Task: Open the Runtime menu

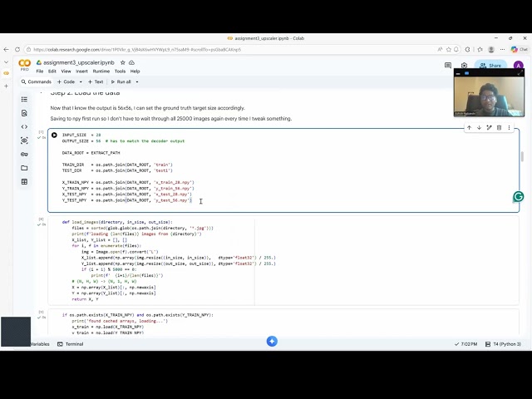Action: [101, 71]
